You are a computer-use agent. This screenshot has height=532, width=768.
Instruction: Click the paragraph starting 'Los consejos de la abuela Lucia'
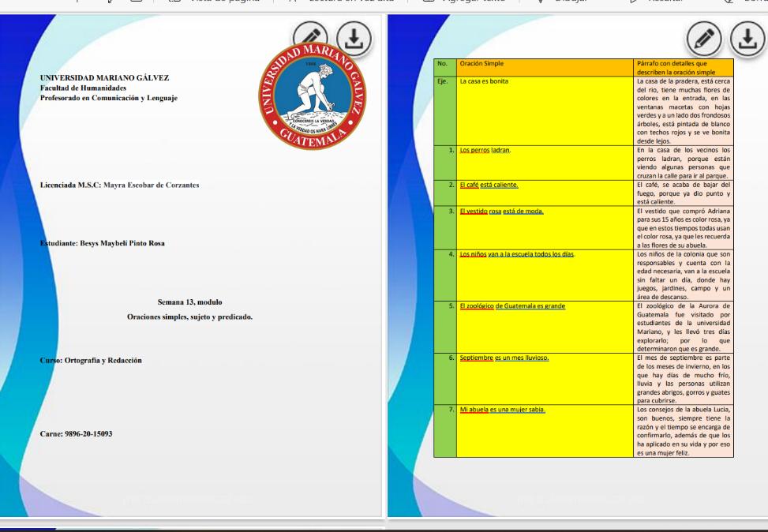(x=684, y=431)
